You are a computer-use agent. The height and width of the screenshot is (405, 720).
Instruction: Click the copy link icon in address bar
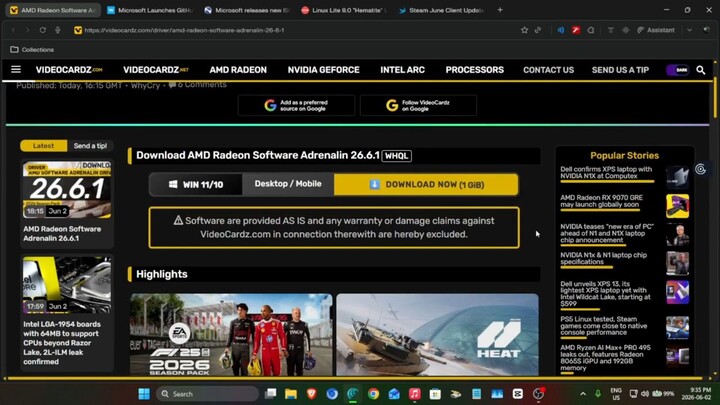538,30
